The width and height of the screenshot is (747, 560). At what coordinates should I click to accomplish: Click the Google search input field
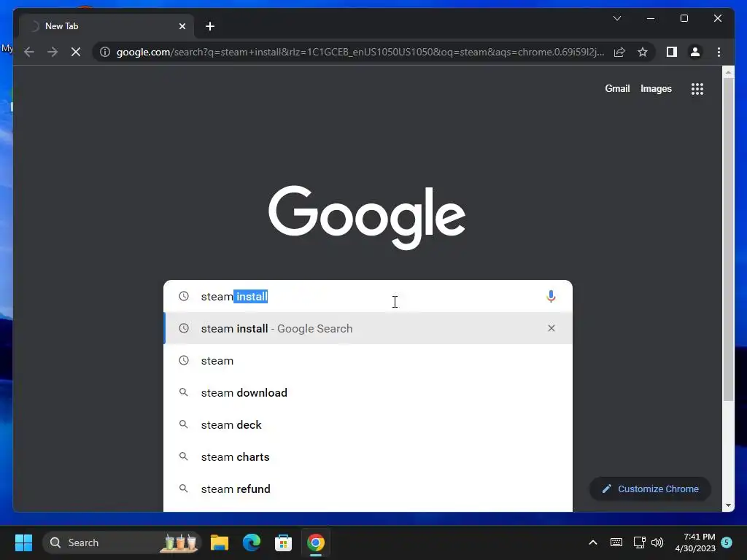pos(368,297)
